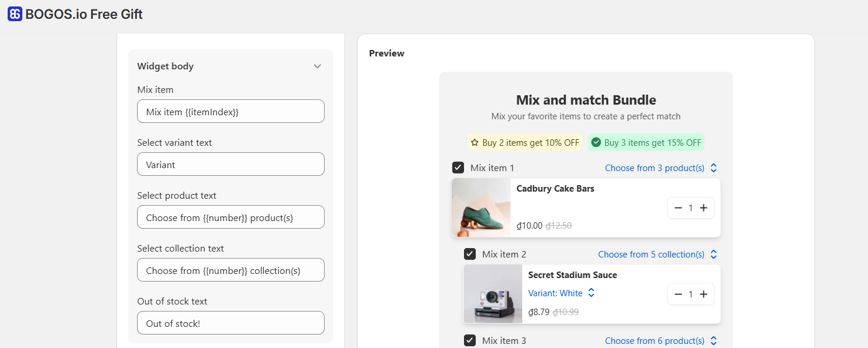Click plus icon for Cadbury Cake Bars quantity
This screenshot has height=348, width=868.
[703, 208]
